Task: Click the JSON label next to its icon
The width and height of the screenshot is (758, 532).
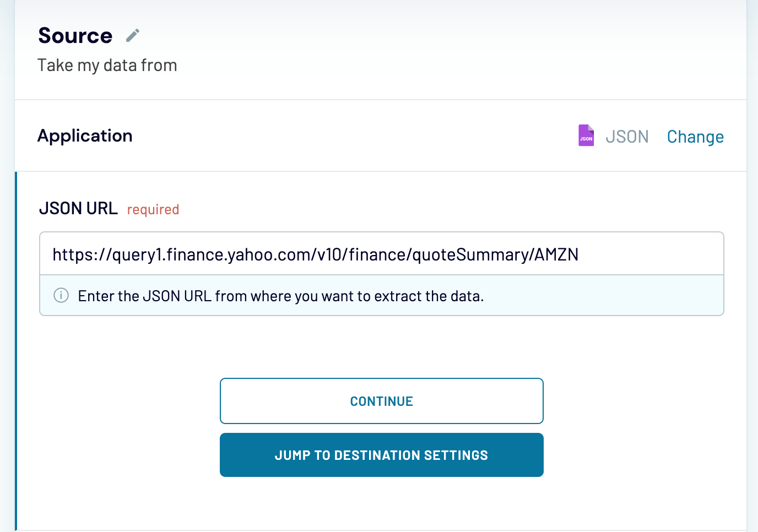Action: pyautogui.click(x=627, y=136)
